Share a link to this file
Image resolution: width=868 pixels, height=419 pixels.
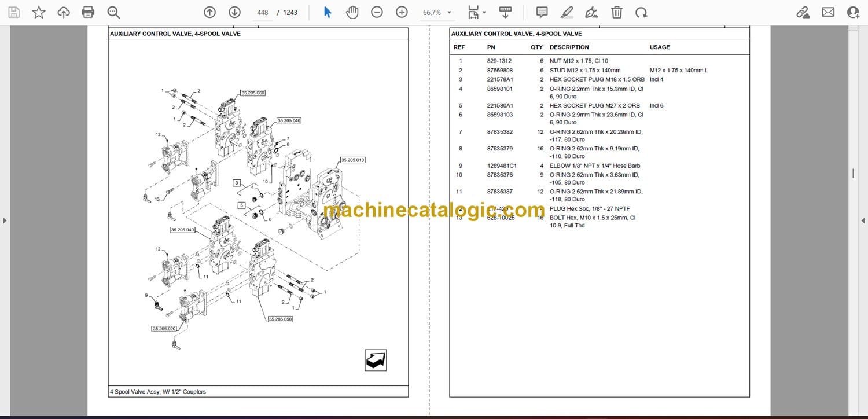(x=803, y=12)
